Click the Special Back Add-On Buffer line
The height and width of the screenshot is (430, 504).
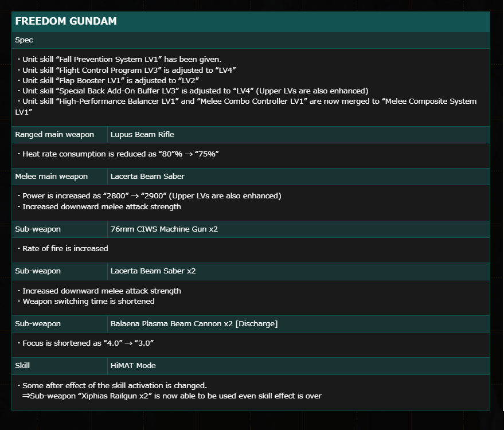pyautogui.click(x=193, y=91)
